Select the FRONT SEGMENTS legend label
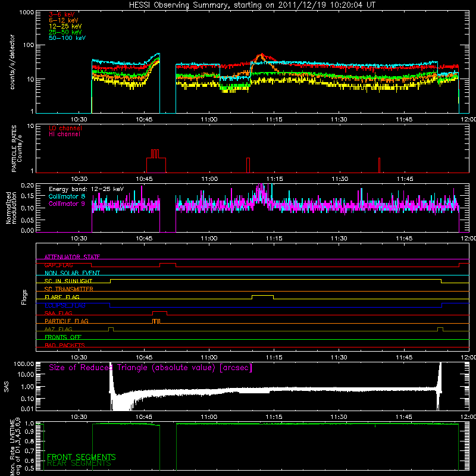 [x=82, y=457]
